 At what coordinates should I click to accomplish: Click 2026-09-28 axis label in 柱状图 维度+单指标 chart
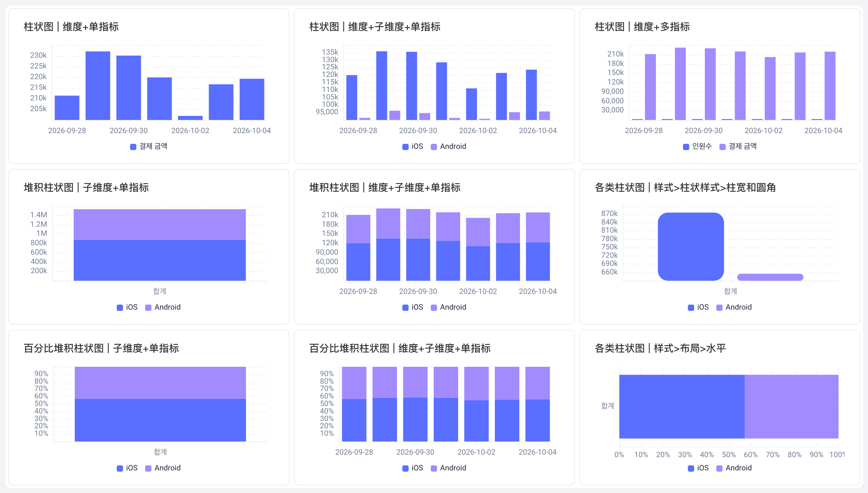67,131
